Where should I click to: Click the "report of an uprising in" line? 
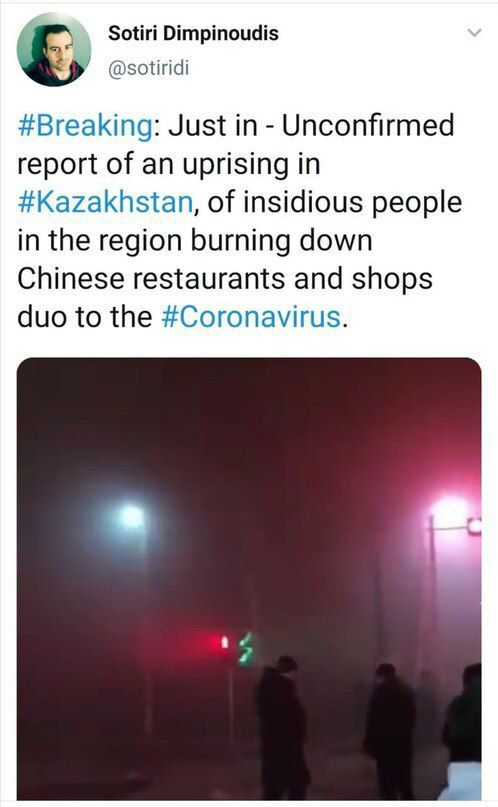pos(169,165)
